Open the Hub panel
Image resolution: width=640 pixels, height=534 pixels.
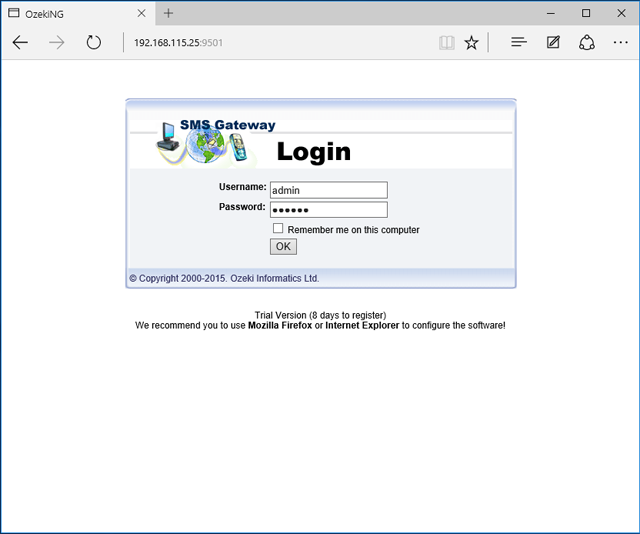[519, 42]
